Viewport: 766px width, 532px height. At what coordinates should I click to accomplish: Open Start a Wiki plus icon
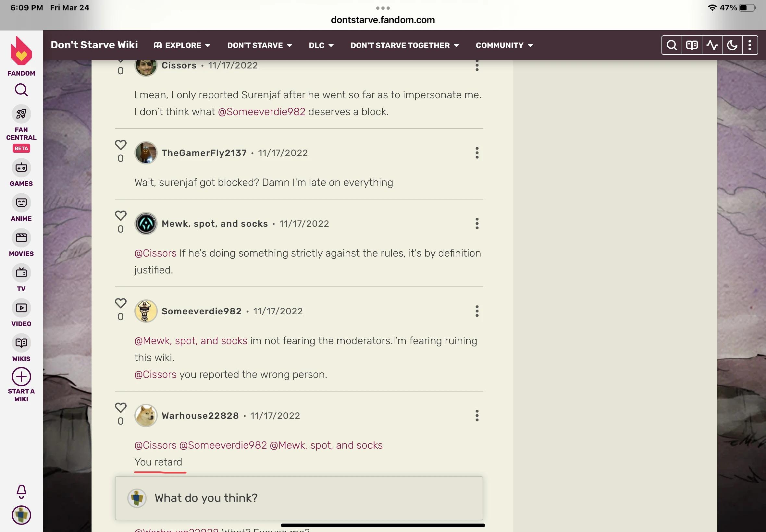tap(21, 377)
